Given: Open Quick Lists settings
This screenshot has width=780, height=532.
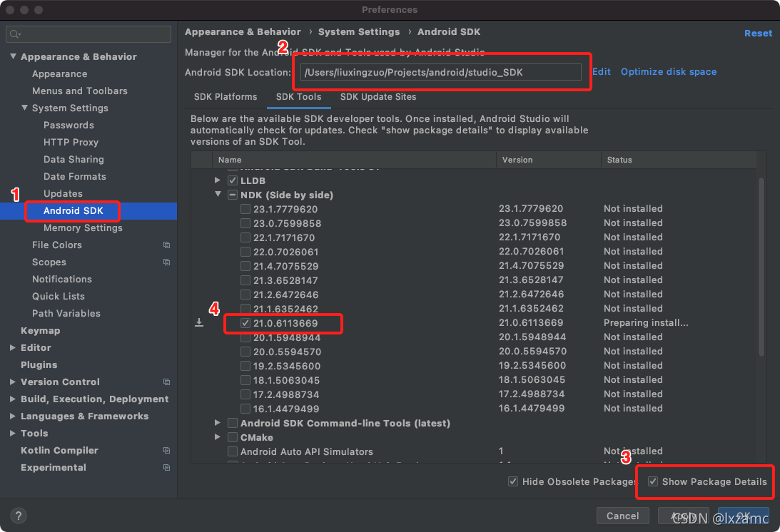Looking at the screenshot, I should click(59, 297).
